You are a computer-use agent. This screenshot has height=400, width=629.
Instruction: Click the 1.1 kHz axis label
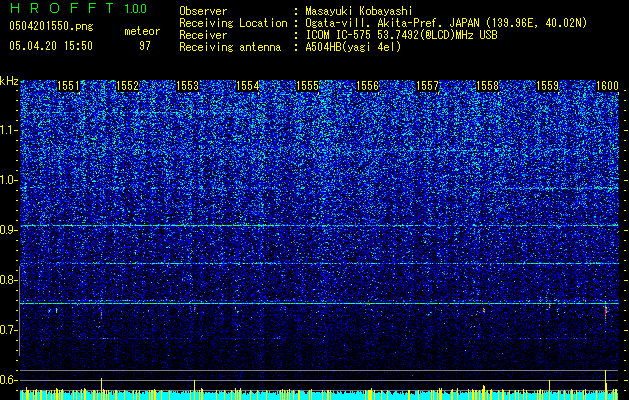point(9,130)
